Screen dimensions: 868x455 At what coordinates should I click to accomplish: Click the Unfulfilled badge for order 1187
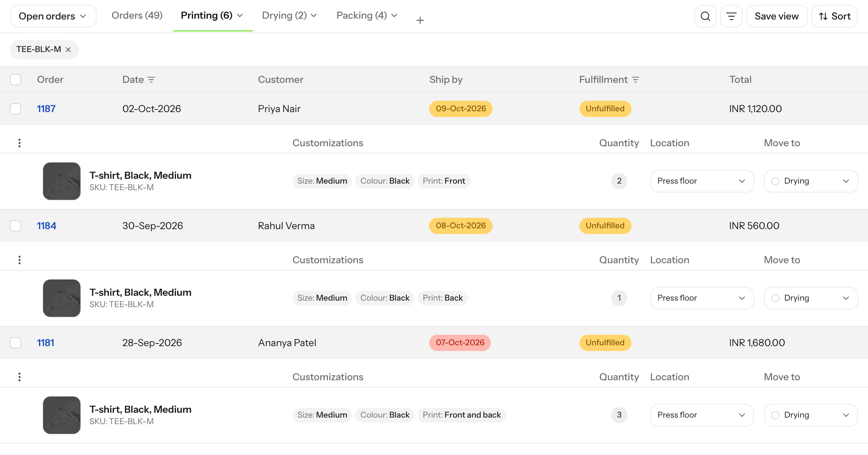605,109
